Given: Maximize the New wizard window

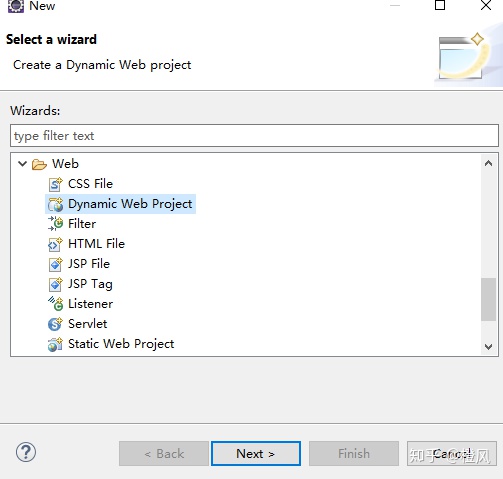Looking at the screenshot, I should point(440,5).
